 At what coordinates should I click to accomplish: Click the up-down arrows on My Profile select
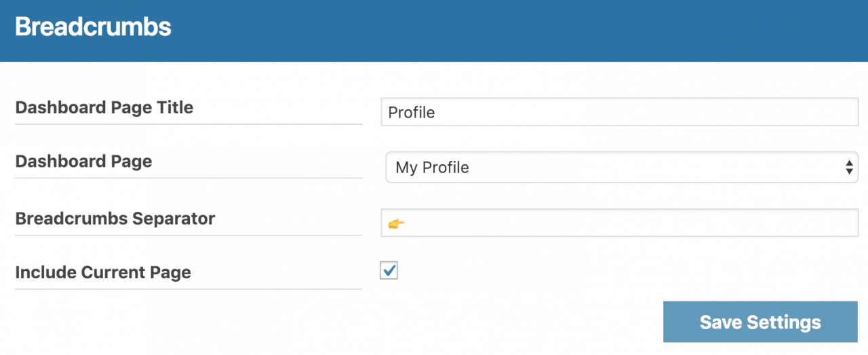click(848, 167)
